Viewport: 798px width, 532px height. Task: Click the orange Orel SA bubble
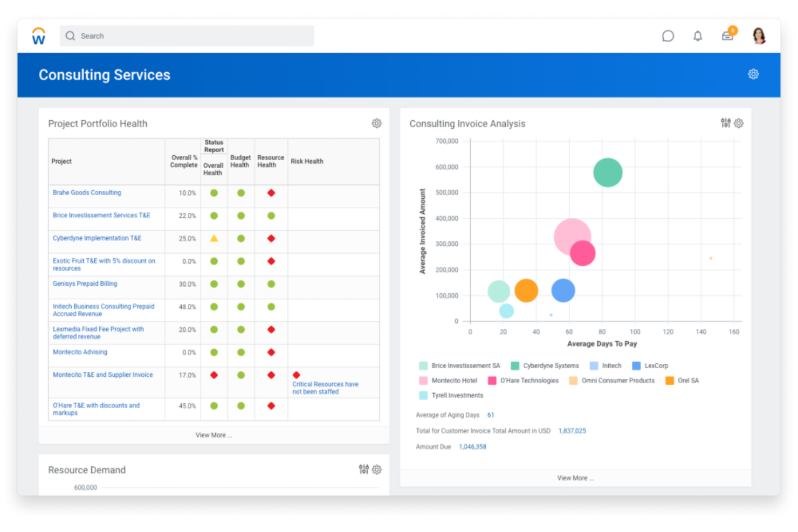pyautogui.click(x=526, y=291)
